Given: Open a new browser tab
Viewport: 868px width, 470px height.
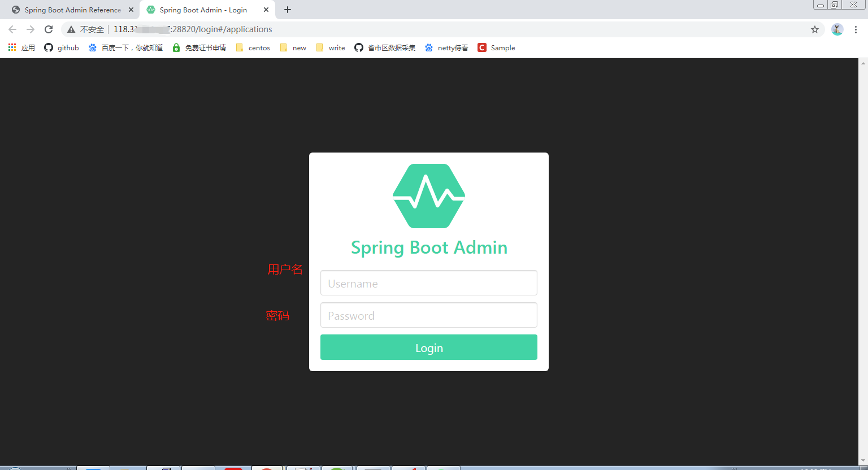Looking at the screenshot, I should point(288,10).
